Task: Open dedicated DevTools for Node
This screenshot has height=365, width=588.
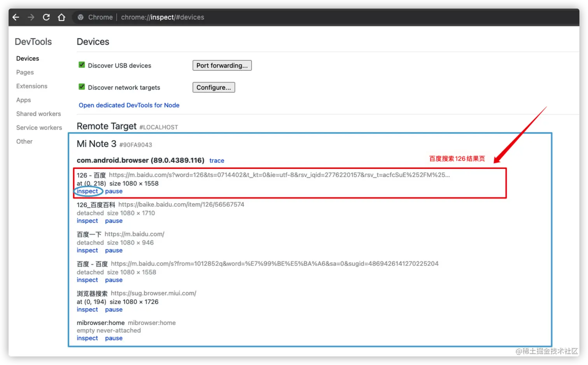Action: 129,105
